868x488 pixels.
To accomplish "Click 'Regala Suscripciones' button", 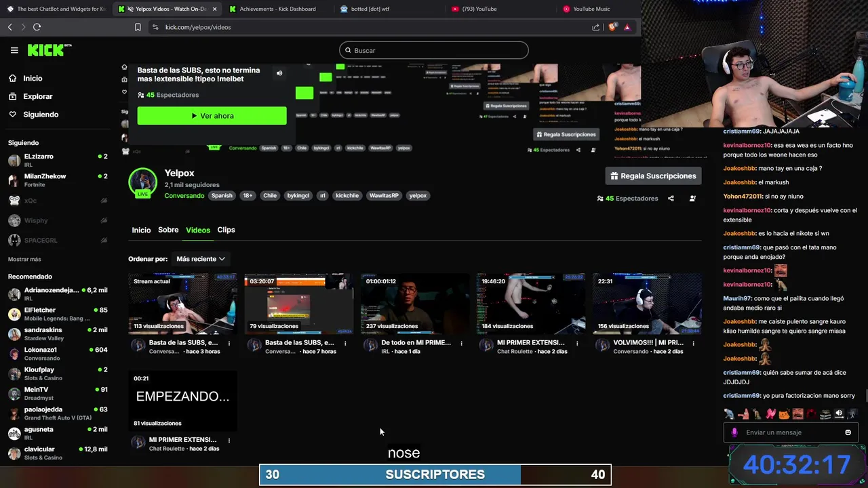I will (653, 176).
